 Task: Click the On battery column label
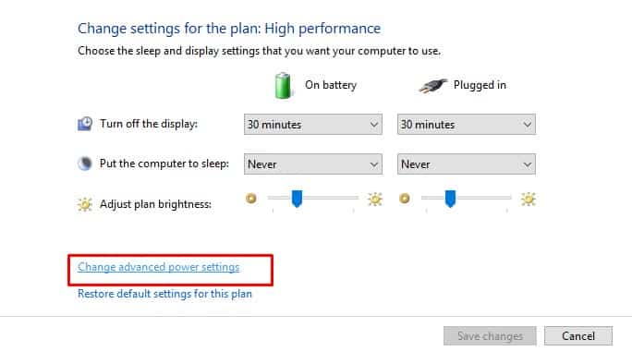click(x=331, y=85)
